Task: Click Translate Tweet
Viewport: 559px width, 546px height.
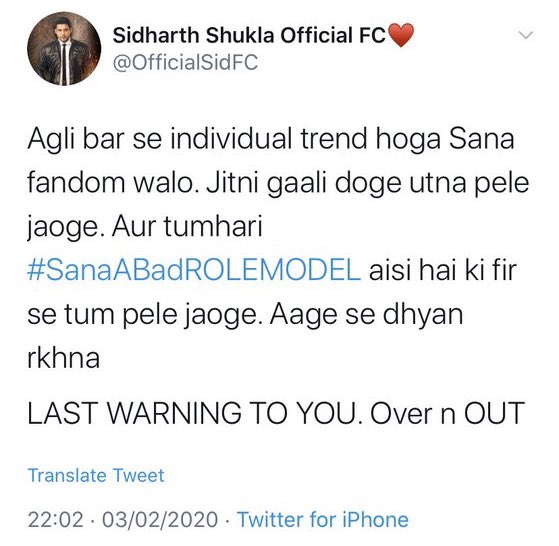Action: [96, 475]
